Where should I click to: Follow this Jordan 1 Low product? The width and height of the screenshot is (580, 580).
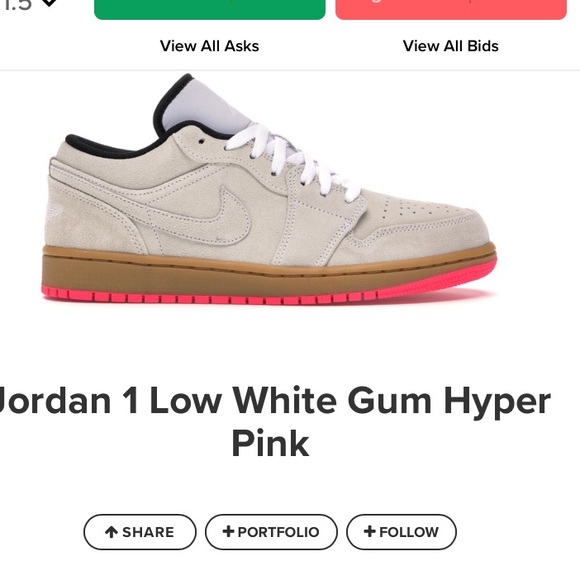401,532
